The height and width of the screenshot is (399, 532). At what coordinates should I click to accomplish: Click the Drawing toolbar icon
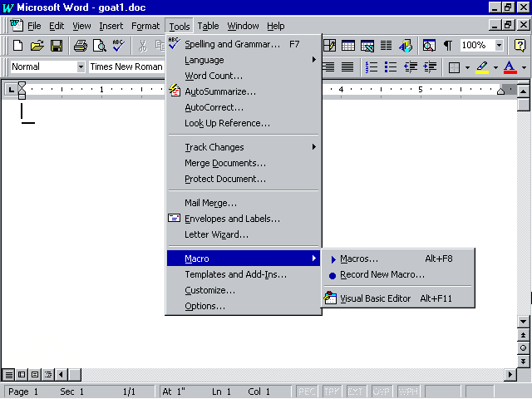[x=406, y=45]
